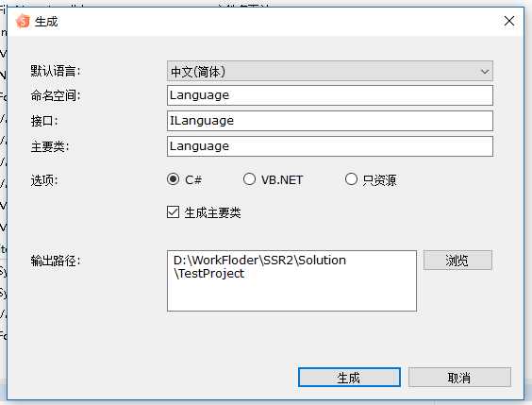Viewport: 532px width, 405px height.
Task: Click the 输出路径 label
Action: pyautogui.click(x=56, y=261)
